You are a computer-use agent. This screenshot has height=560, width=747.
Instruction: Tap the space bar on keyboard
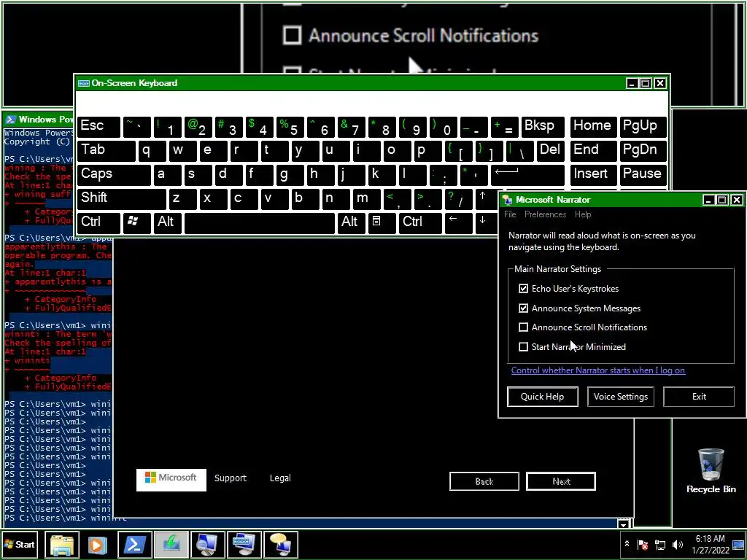(x=260, y=222)
